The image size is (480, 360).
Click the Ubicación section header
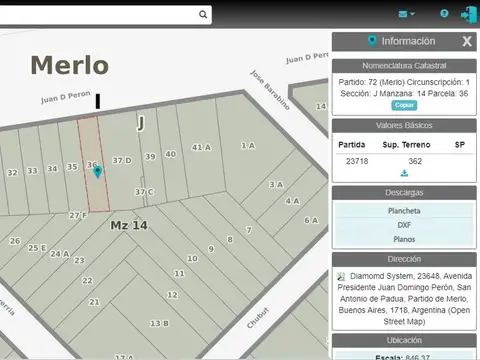pos(404,340)
